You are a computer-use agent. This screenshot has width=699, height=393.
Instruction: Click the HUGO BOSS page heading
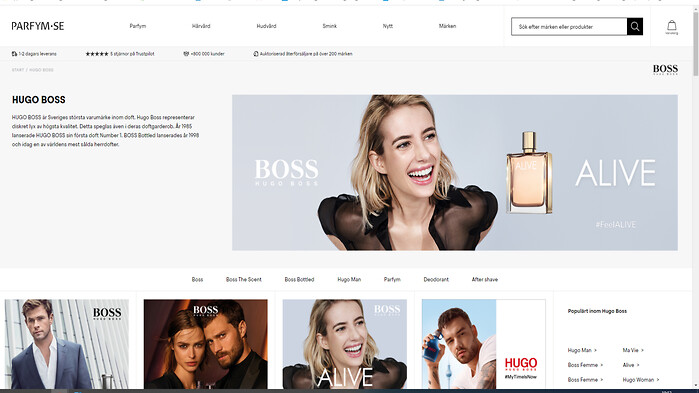click(39, 100)
